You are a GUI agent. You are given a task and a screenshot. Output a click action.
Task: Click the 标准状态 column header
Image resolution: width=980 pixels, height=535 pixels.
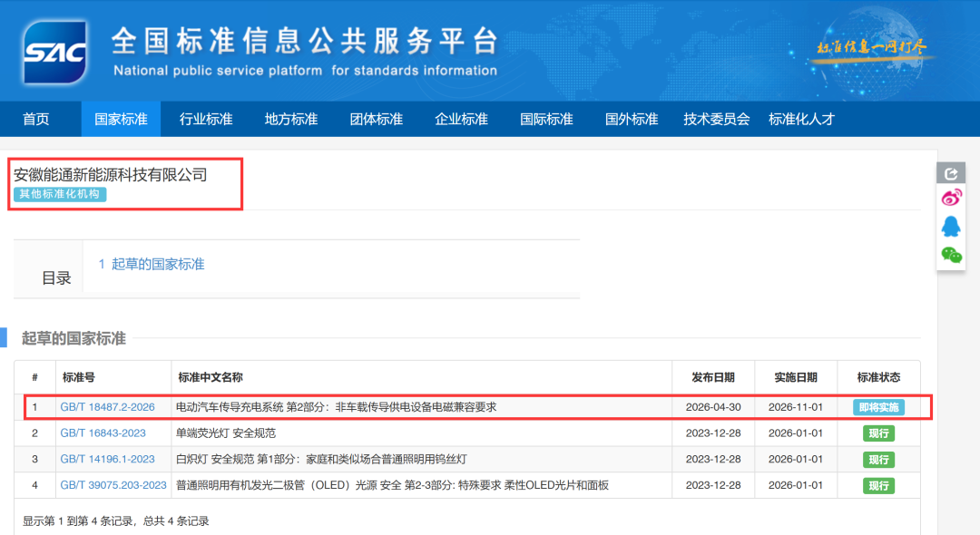point(878,377)
